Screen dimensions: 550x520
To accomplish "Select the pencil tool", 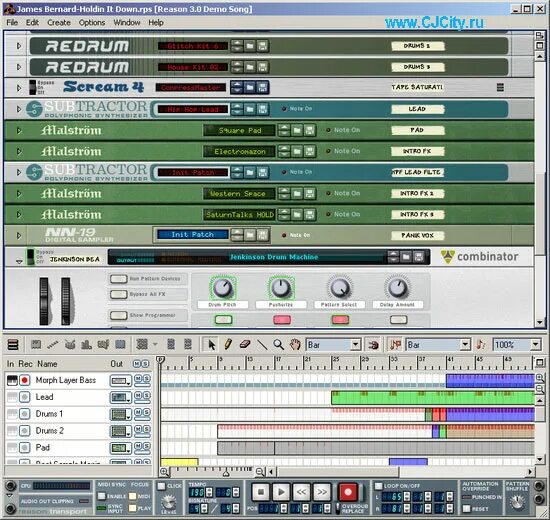I will click(228, 345).
